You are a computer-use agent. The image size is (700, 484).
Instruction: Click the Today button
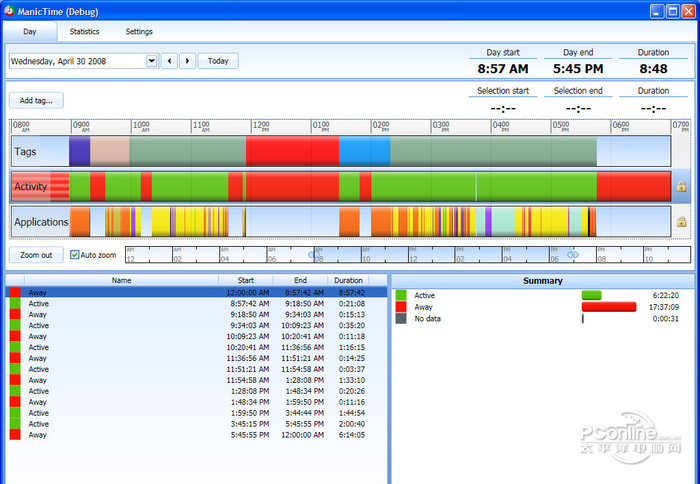tap(218, 61)
